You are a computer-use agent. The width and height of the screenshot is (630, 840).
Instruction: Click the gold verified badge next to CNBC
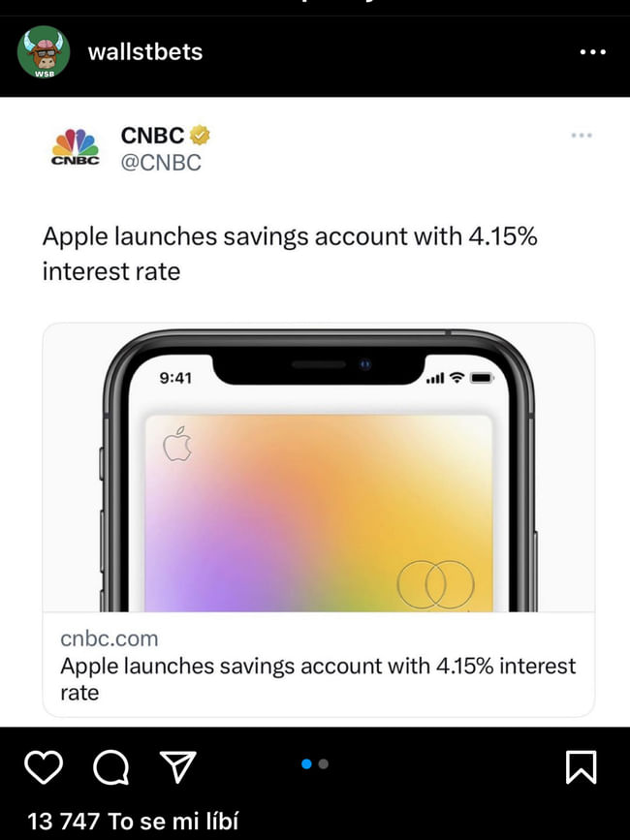(x=200, y=136)
